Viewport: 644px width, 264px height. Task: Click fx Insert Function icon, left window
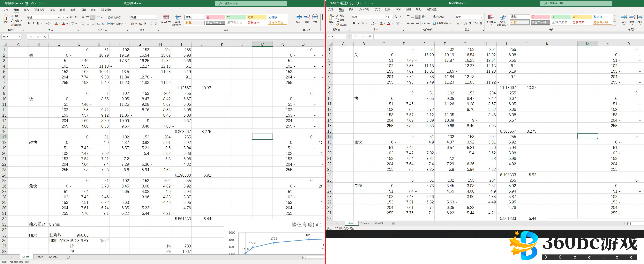click(45, 37)
